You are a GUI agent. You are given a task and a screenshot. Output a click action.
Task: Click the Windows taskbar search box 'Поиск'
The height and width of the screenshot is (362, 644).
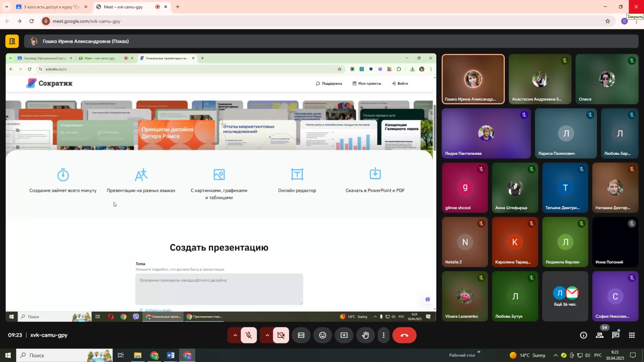pyautogui.click(x=64, y=355)
